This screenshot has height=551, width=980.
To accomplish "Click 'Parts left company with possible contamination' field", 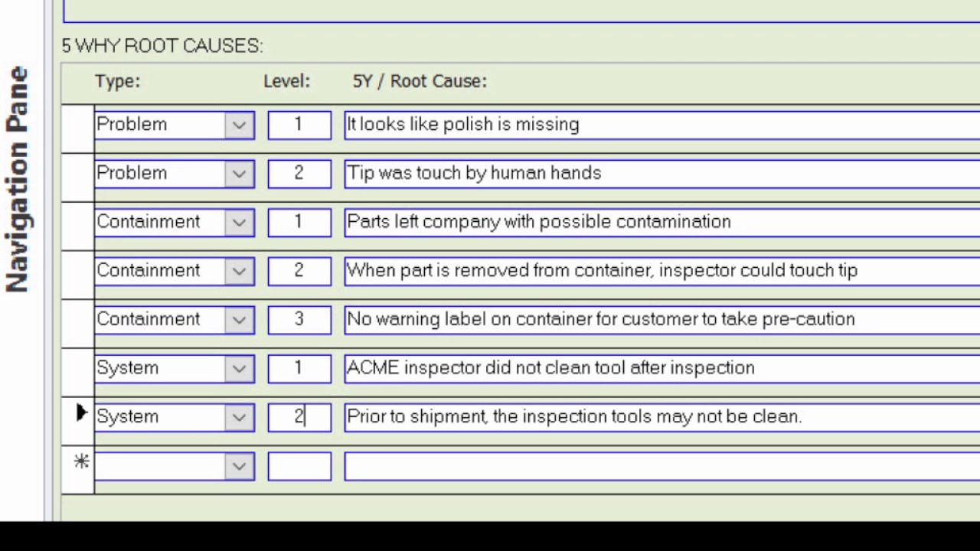I will (658, 223).
